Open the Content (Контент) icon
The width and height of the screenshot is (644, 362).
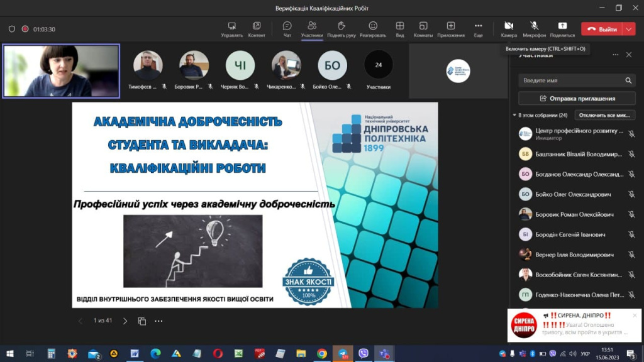pos(257,29)
